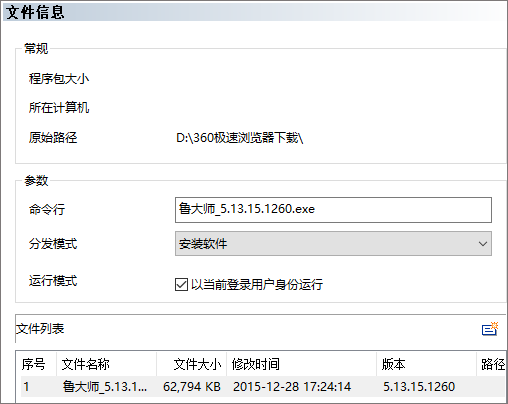508x404 pixels.
Task: Click original path D:\360极速浏览器下载\
Action: pos(240,138)
